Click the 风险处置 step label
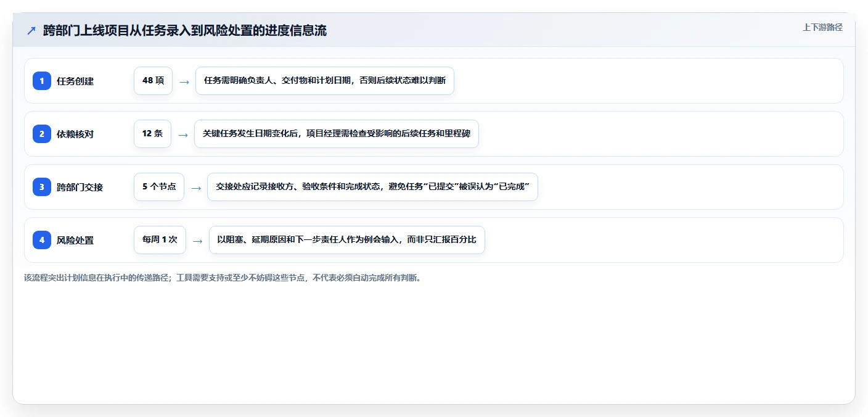The width and height of the screenshot is (868, 417). (75, 240)
